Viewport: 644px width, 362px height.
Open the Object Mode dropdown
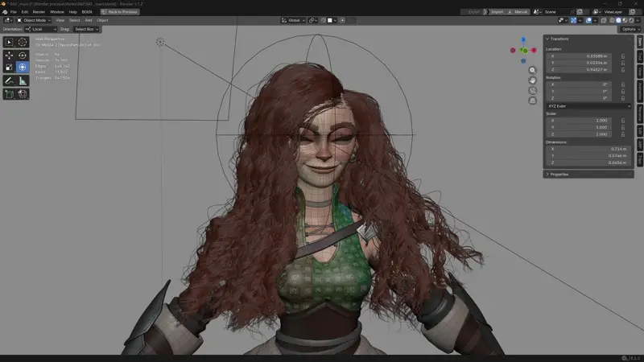tap(34, 20)
